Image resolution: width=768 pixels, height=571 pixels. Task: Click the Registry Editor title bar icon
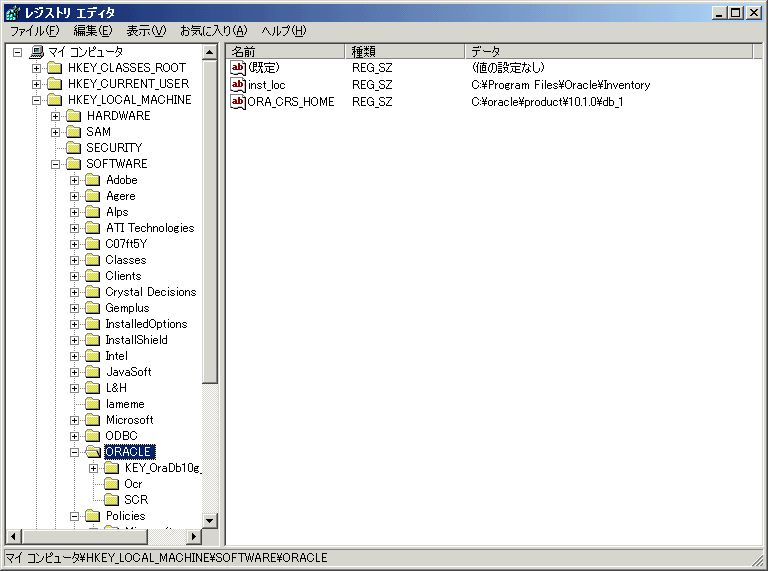(x=13, y=12)
